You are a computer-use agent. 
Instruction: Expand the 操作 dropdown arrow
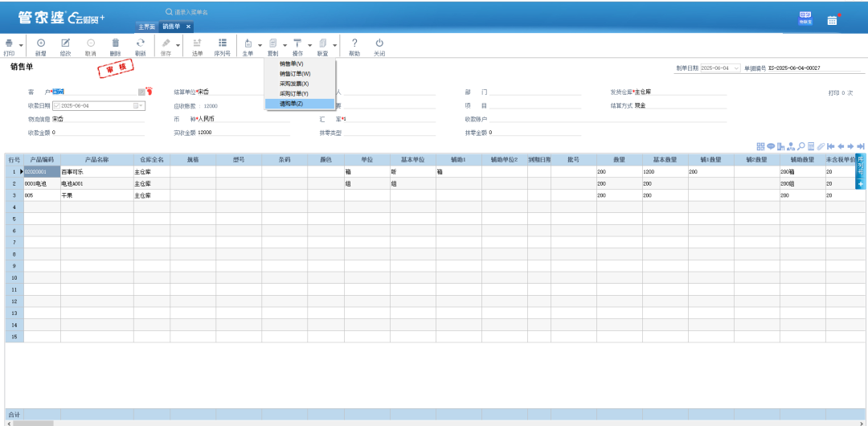click(310, 45)
